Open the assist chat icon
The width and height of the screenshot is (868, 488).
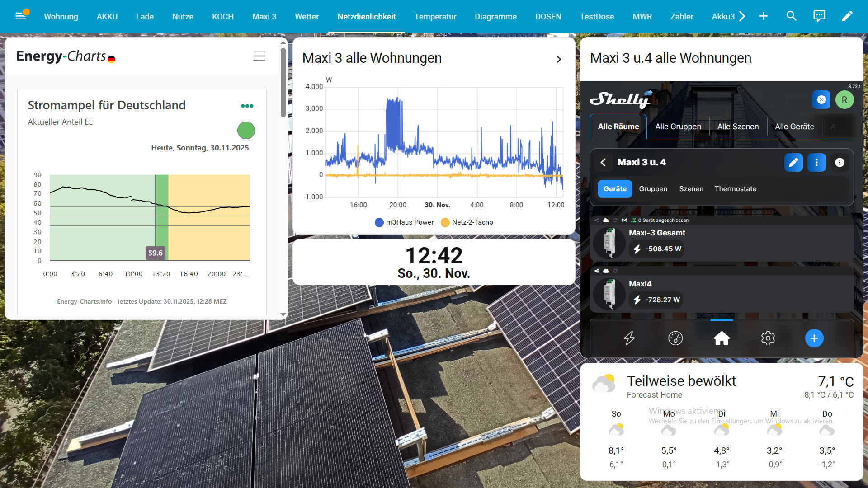819,16
